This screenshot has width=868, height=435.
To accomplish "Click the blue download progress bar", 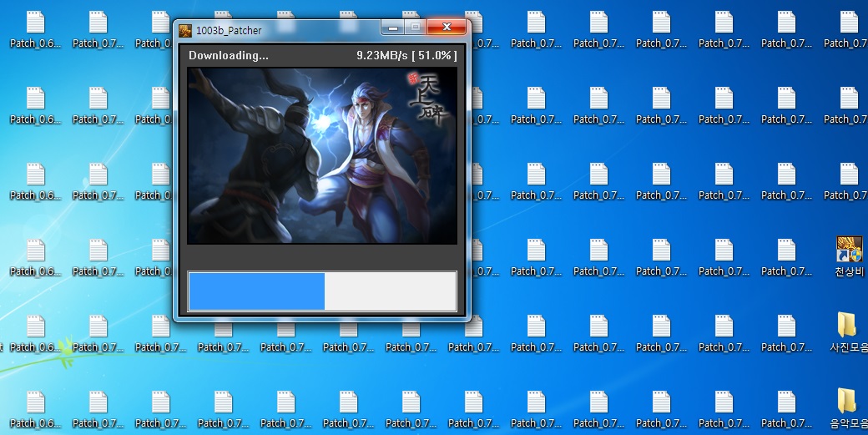I will pos(322,291).
